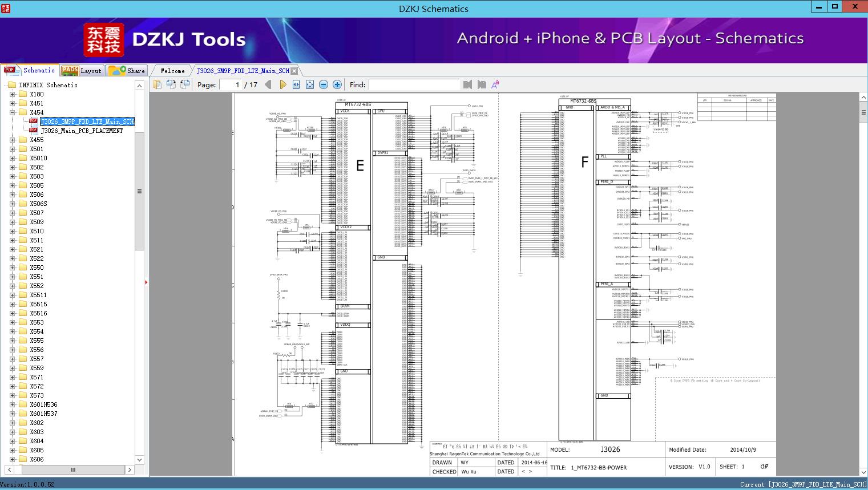868x490 pixels.
Task: Open the Welcome document tab
Action: pyautogui.click(x=172, y=71)
